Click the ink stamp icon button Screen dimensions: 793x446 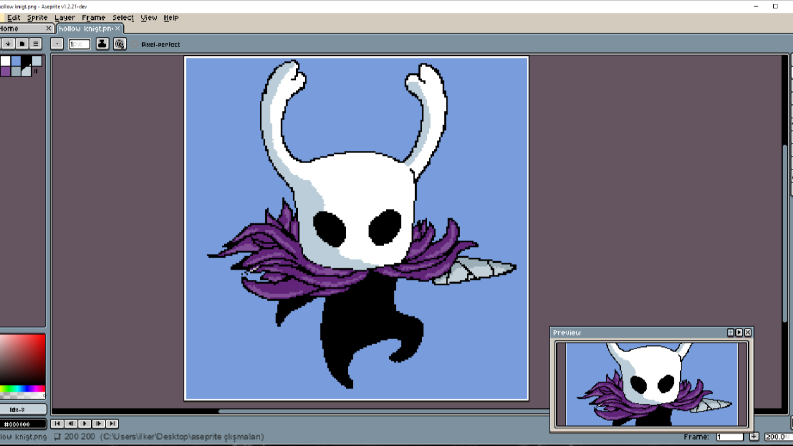pyautogui.click(x=103, y=44)
